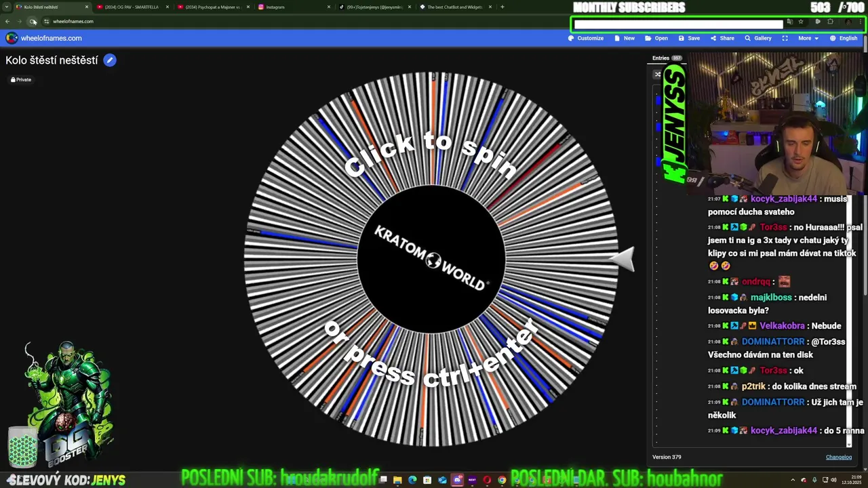Image resolution: width=868 pixels, height=488 pixels.
Task: Click the Kratom World center logo
Action: pyautogui.click(x=431, y=259)
